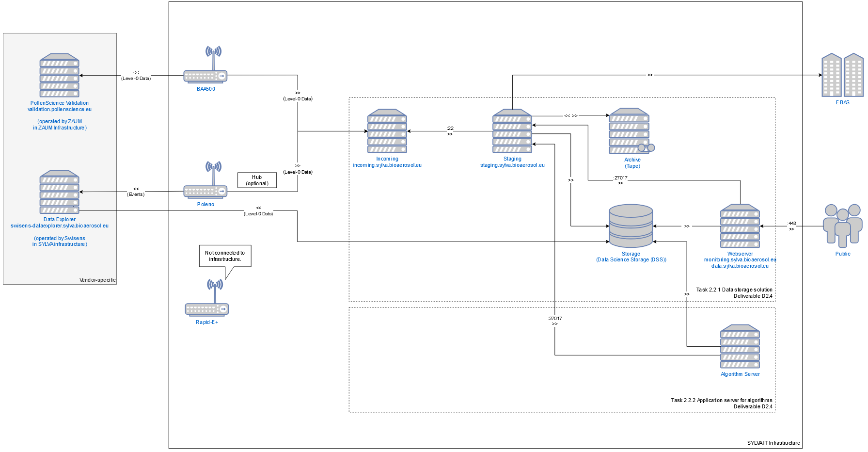Select the 'Rapid-E+' label
The height and width of the screenshot is (452, 868).
pos(207,323)
